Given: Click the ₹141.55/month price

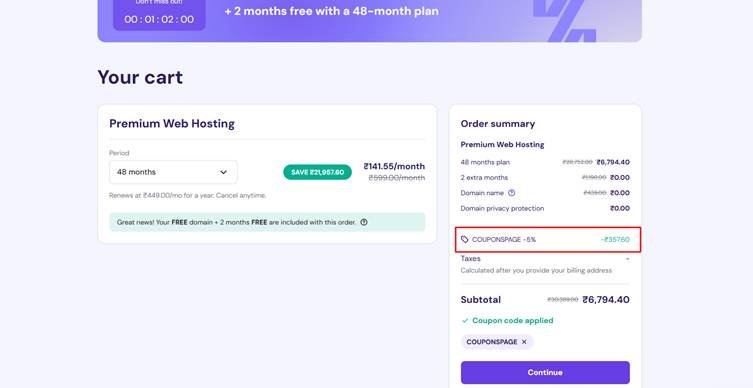Looking at the screenshot, I should 394,166.
